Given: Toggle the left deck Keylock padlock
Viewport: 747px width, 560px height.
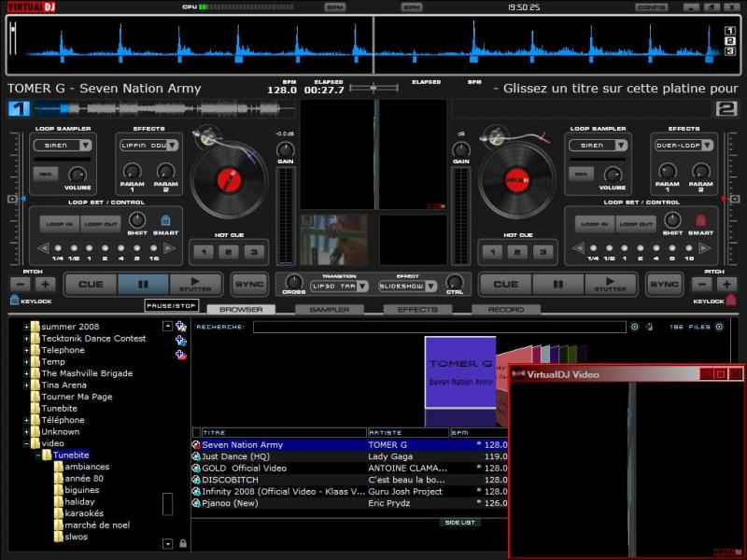Looking at the screenshot, I should [x=15, y=301].
